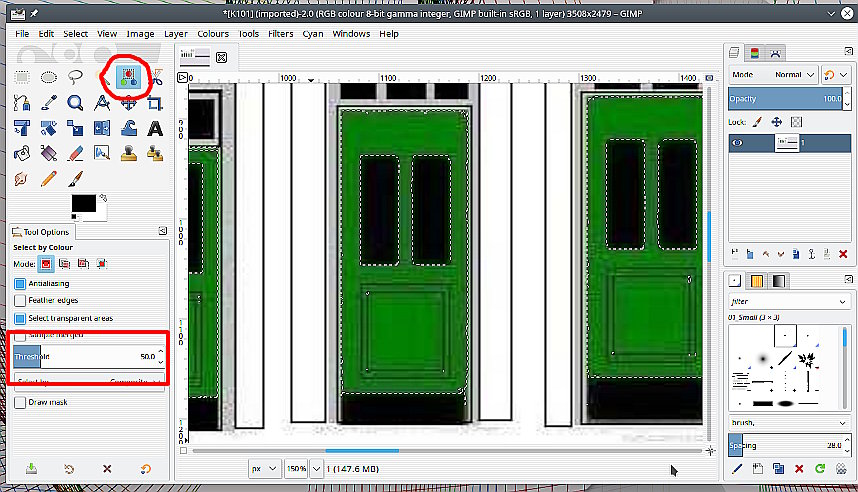The image size is (858, 492).
Task: Select the Paintbrush tool
Action: (76, 179)
